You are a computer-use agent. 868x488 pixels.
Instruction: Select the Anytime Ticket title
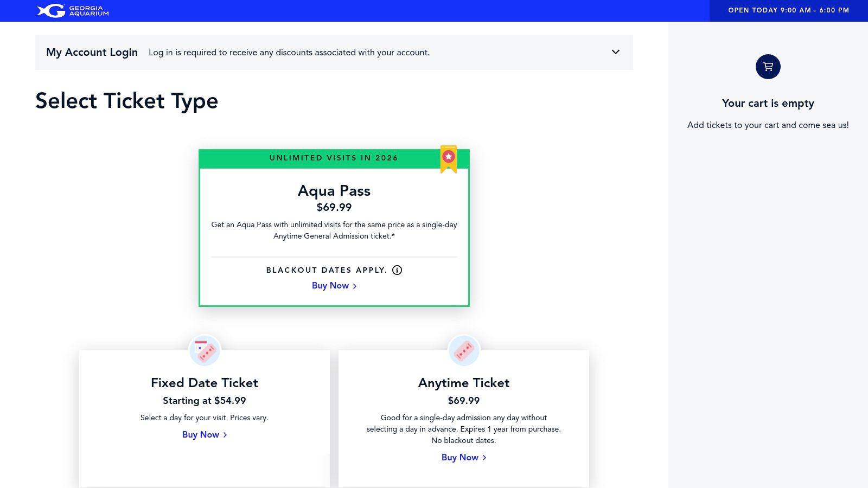coord(463,383)
